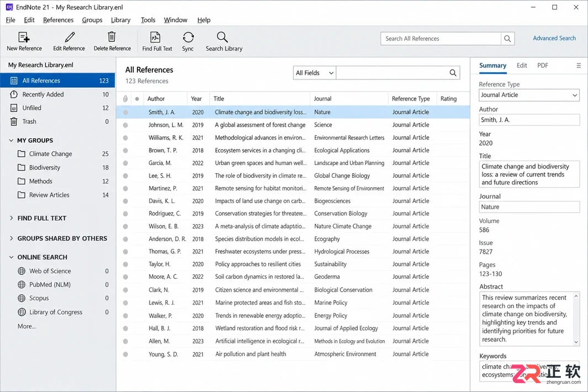Click the PubMed (NLM) globe icon
588x392 pixels.
(22, 285)
